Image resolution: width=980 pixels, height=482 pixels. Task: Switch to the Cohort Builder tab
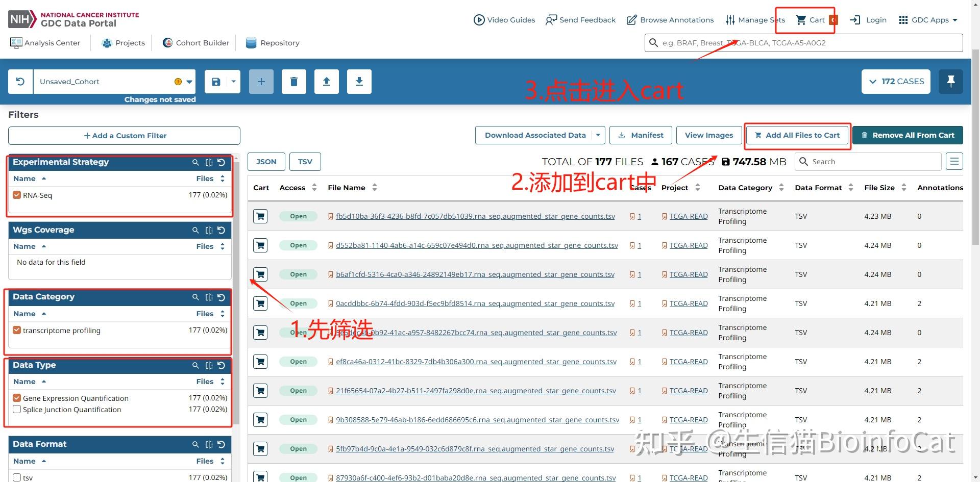pos(196,43)
